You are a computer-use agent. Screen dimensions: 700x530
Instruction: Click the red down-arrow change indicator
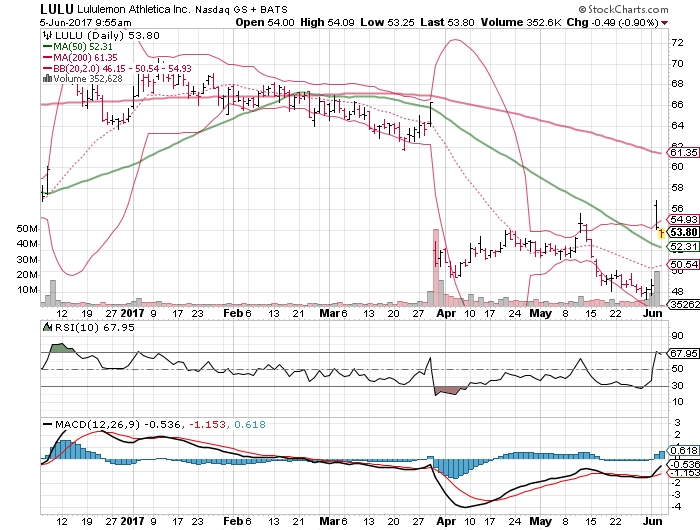pyautogui.click(x=665, y=23)
